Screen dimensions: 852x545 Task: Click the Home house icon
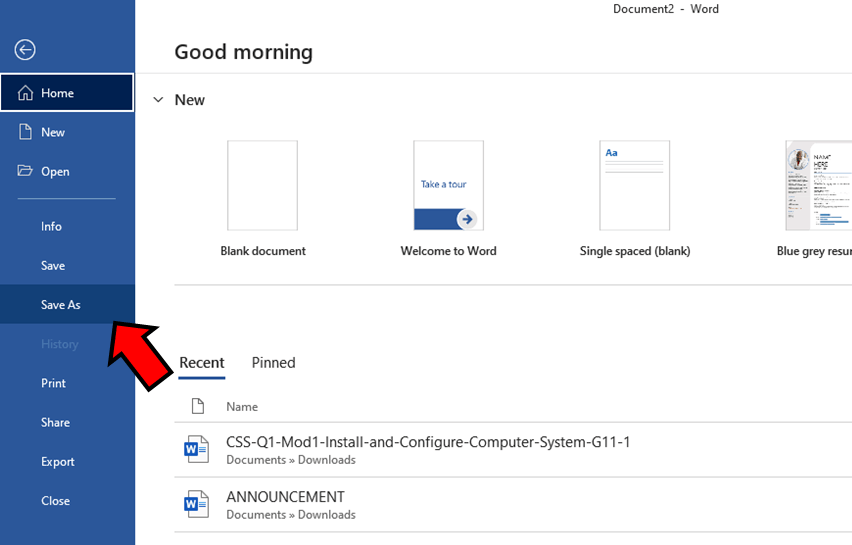point(25,93)
